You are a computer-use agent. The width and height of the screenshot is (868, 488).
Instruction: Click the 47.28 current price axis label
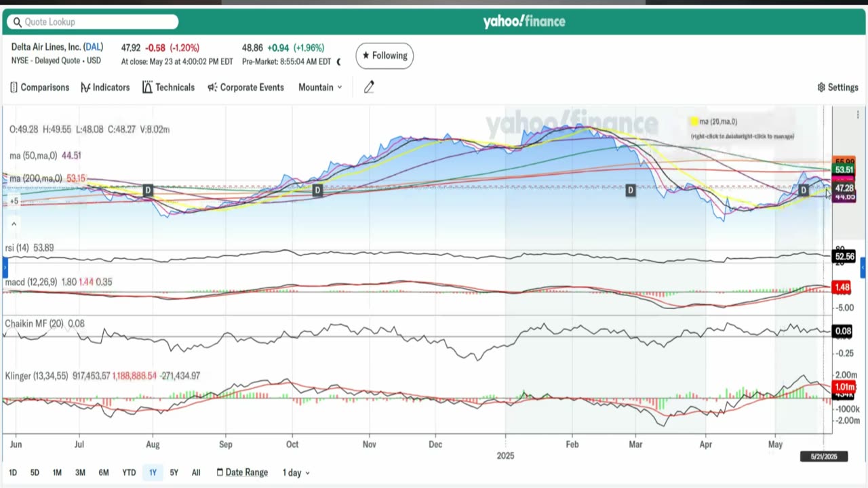[x=844, y=188]
